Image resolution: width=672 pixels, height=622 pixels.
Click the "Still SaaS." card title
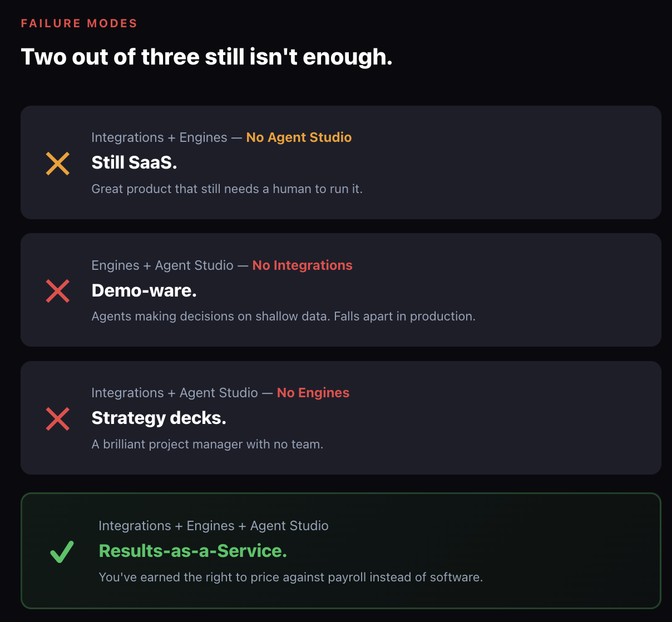click(x=134, y=162)
